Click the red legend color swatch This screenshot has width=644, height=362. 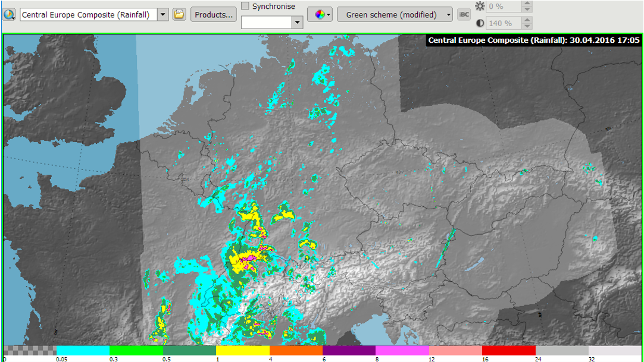[x=509, y=351]
